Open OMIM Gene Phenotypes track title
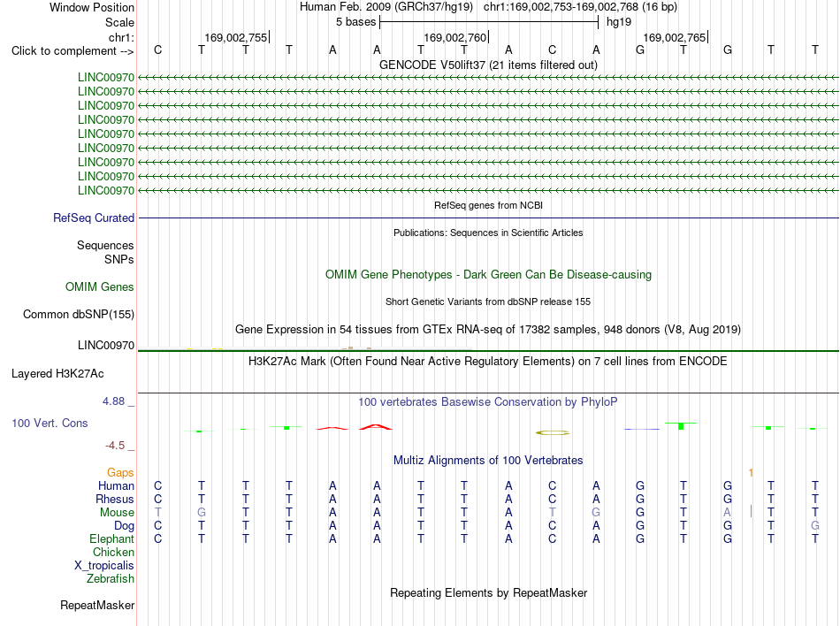 click(488, 275)
